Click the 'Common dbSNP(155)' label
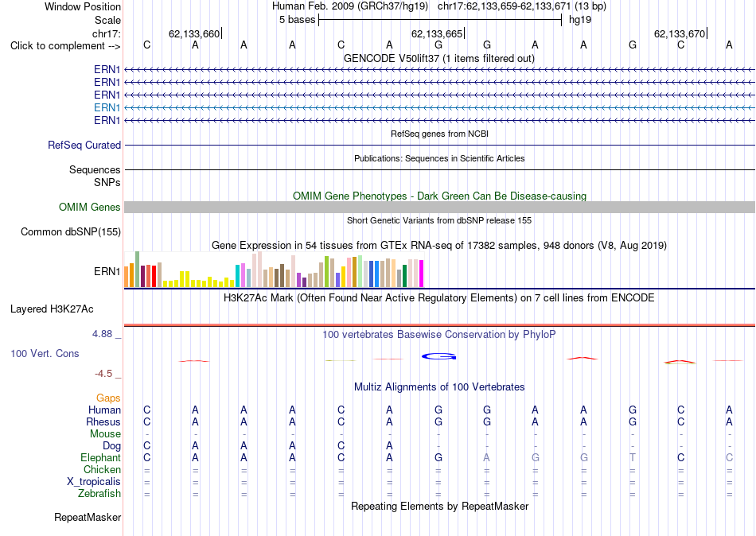The height and width of the screenshot is (536, 756). [x=71, y=232]
